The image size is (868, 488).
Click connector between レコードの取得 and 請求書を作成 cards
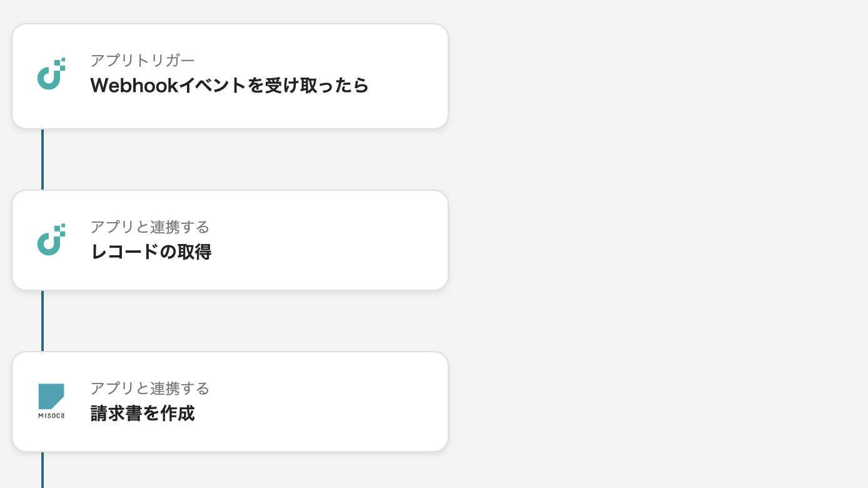pyautogui.click(x=43, y=320)
